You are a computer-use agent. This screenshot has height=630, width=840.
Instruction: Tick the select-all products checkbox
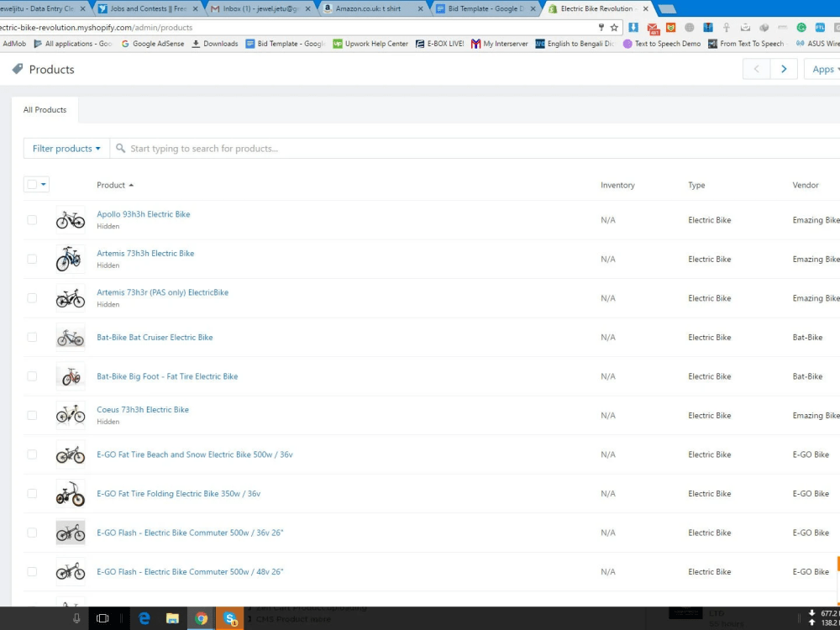coord(32,184)
